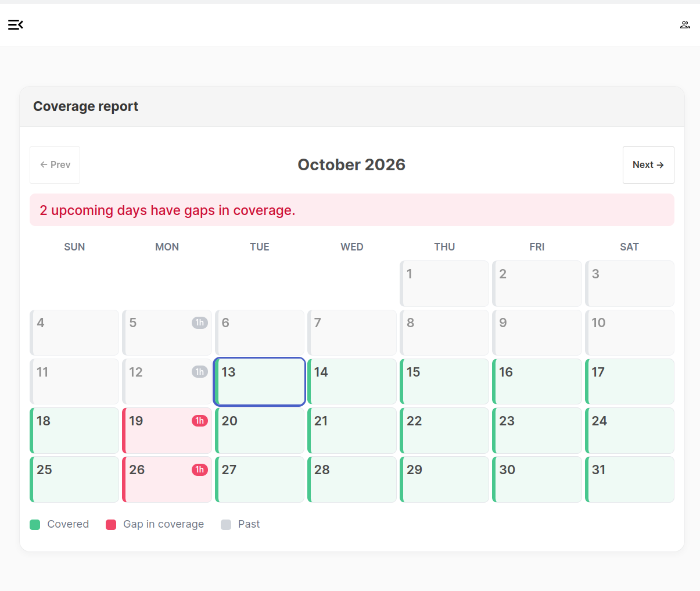Click the gray Past legend swatch
The image size is (700, 591).
click(226, 525)
